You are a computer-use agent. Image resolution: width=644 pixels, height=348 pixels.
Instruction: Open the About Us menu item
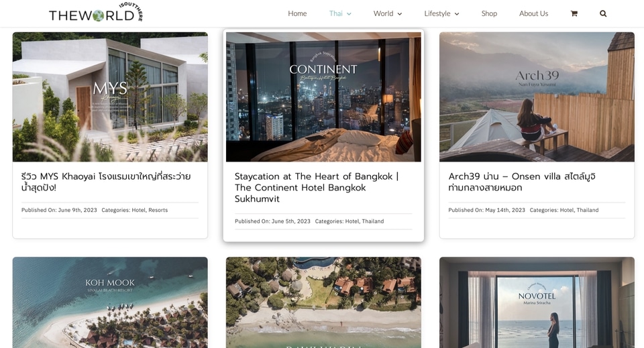pyautogui.click(x=533, y=13)
